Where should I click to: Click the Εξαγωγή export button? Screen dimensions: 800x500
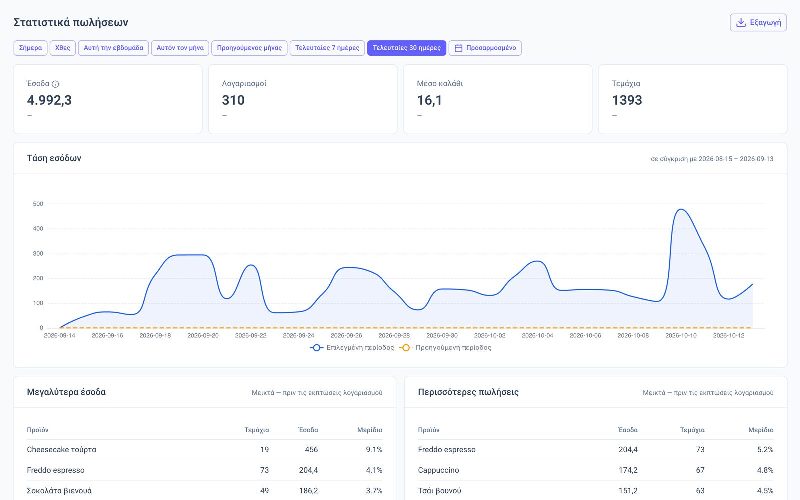pos(759,22)
